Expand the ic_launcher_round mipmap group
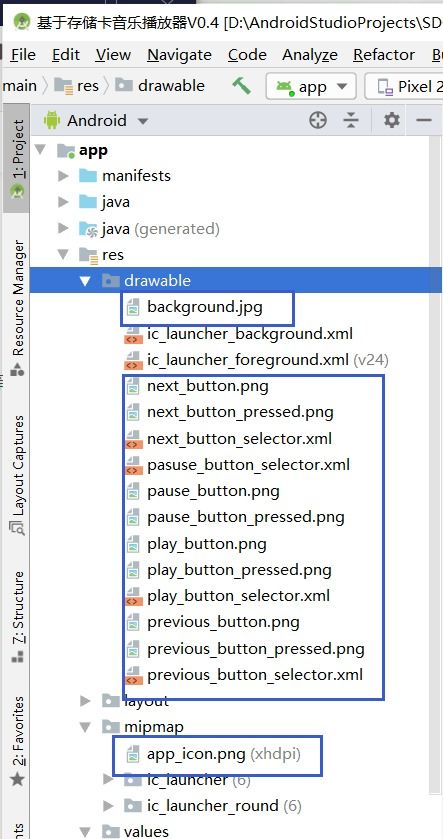The image size is (443, 839). pyautogui.click(x=108, y=805)
